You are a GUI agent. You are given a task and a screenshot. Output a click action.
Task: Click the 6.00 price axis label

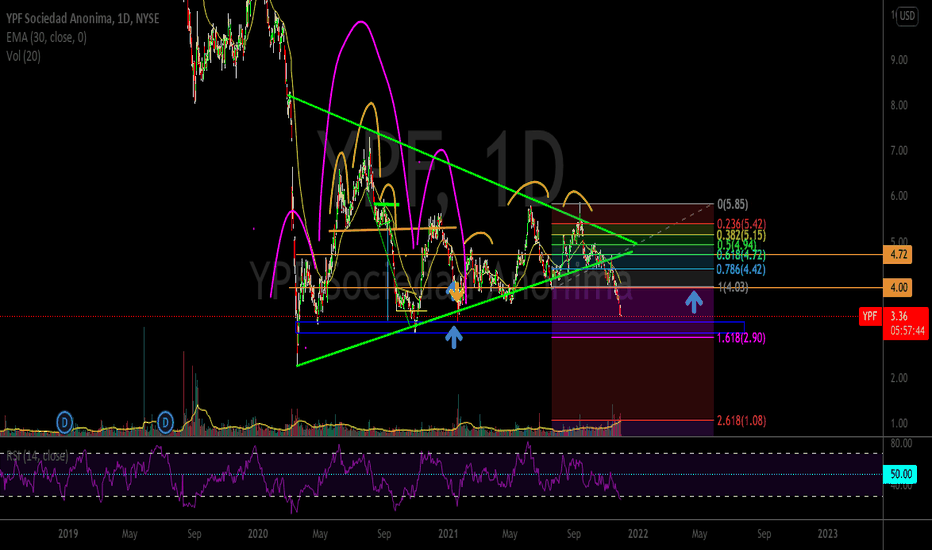coord(899,196)
